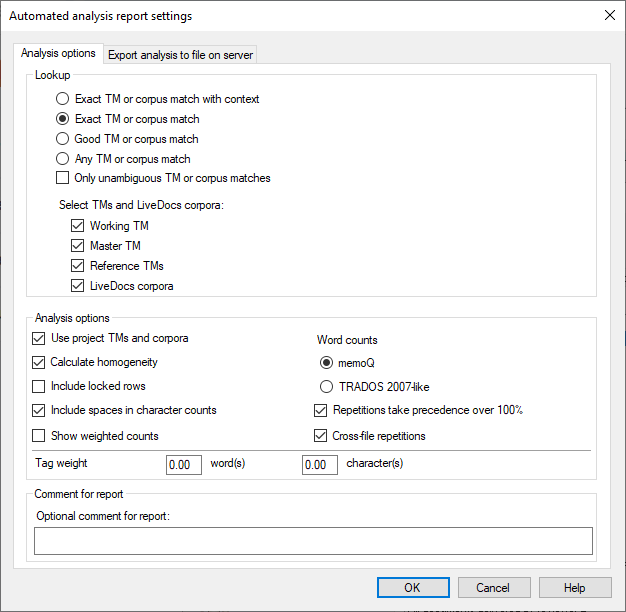Switch to Analysis options tab
The image size is (626, 612).
pos(58,53)
